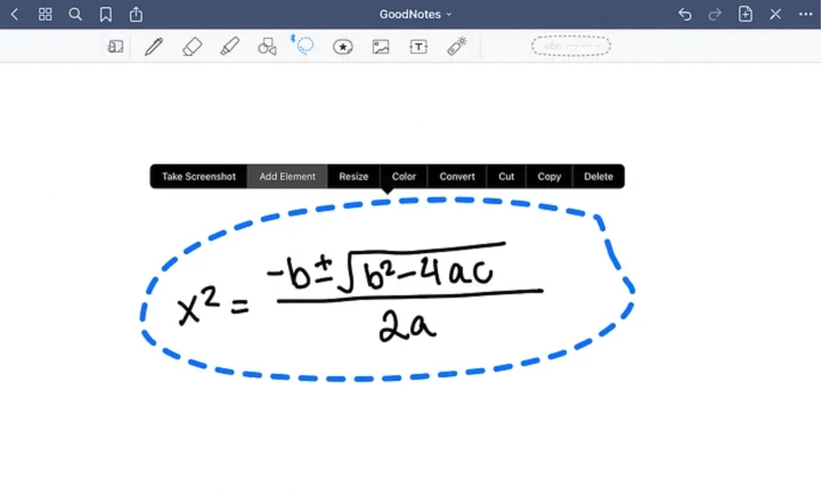Open the thumbnail grid view
This screenshot has height=504, width=822.
(x=45, y=14)
